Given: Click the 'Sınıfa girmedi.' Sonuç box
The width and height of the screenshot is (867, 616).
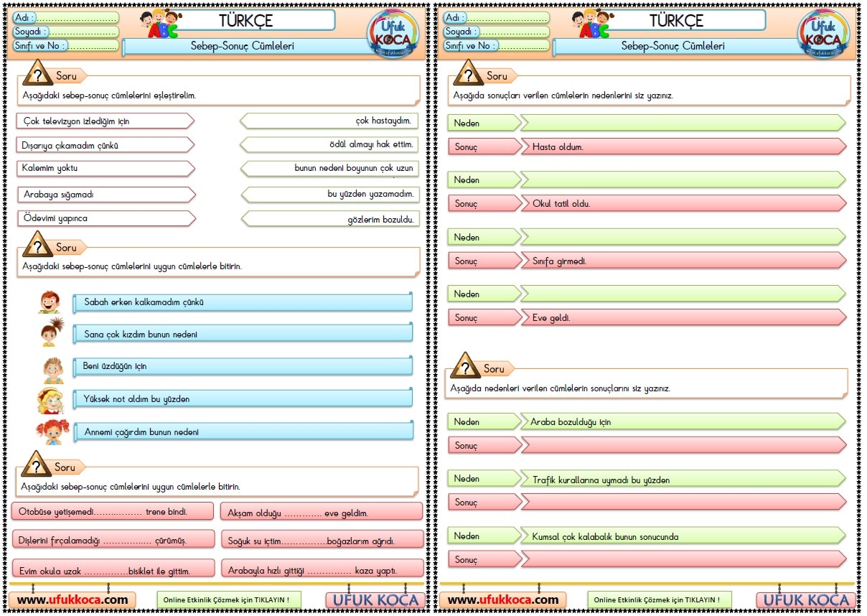Looking at the screenshot, I should point(683,261).
